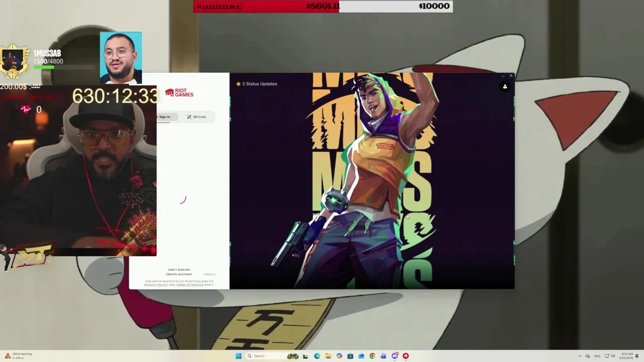This screenshot has width=644, height=362.
Task: Open the Wind warning weather widget
Action: 18,356
